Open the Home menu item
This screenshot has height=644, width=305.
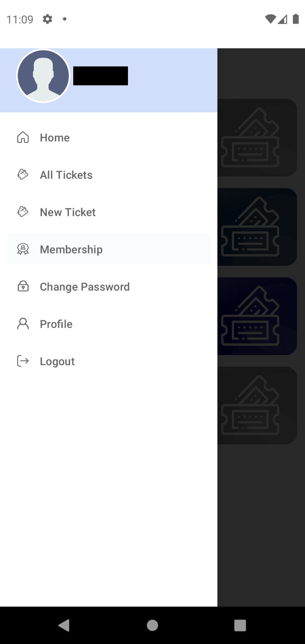point(55,138)
